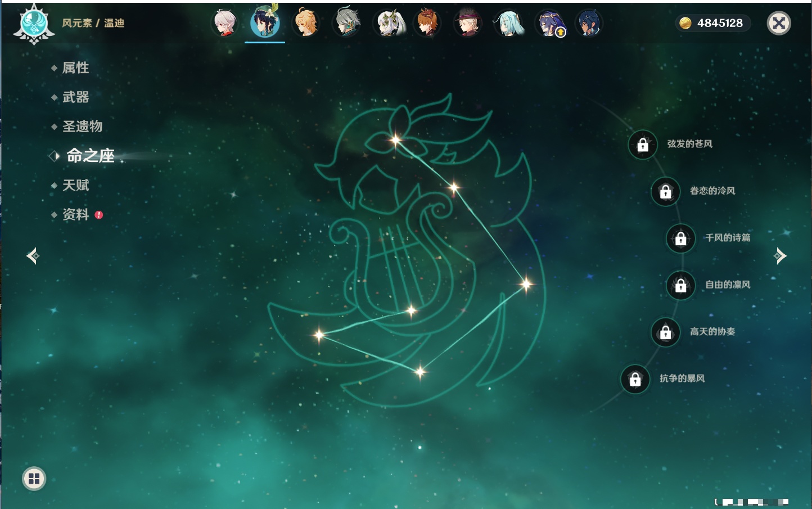Choose Nahida's white-haired portrait
Screen dimensions: 812x509
[389, 24]
